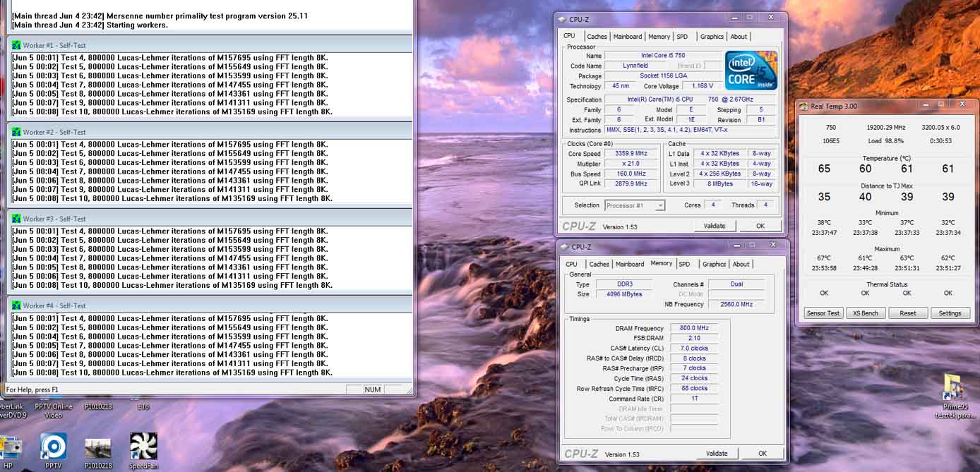The image size is (980, 472).
Task: Click the core temperature reading 65
Action: pyautogui.click(x=824, y=169)
